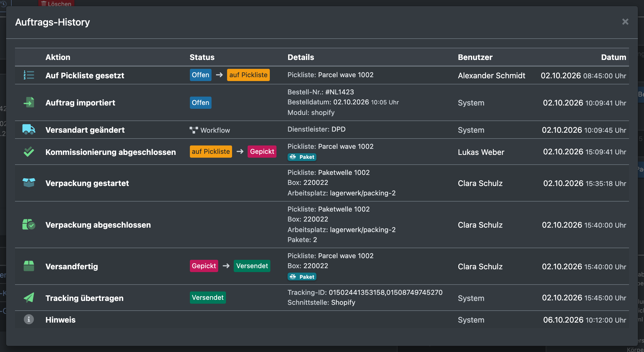Click the truck icon for Versandart geändert
644x352 pixels.
coord(29,129)
